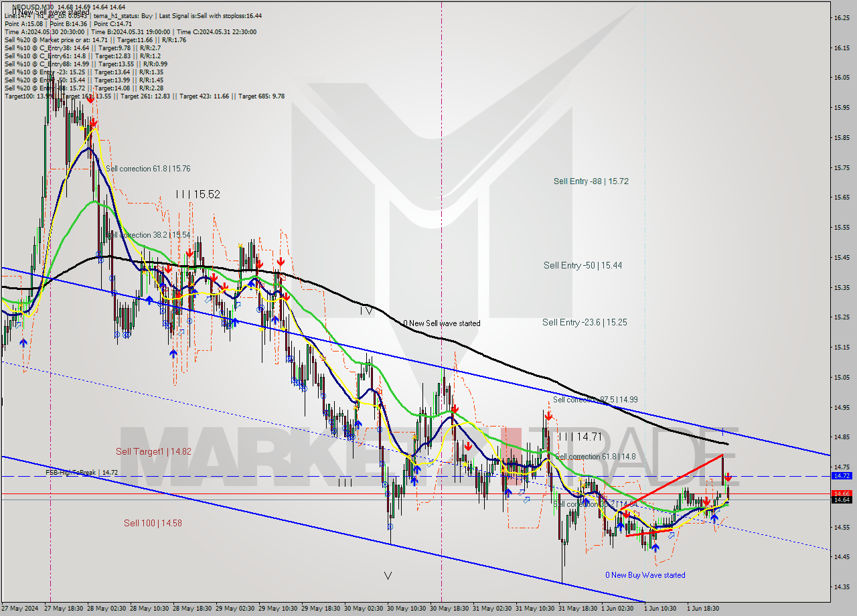The width and height of the screenshot is (857, 616).
Task: Click the 'Target100: 13.99' targets line
Action: [x=144, y=96]
